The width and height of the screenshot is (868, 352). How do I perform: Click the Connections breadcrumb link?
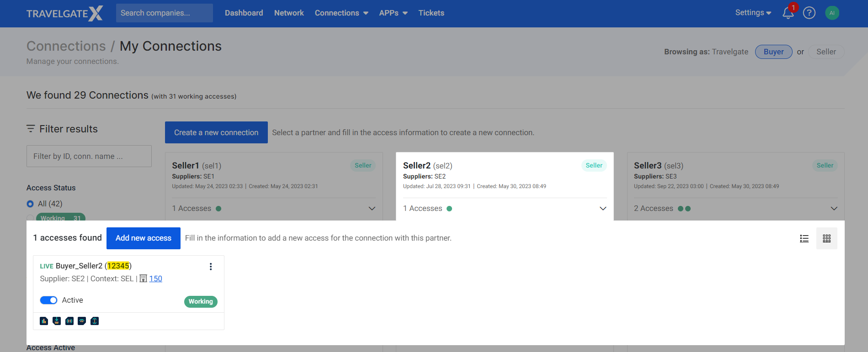click(66, 46)
